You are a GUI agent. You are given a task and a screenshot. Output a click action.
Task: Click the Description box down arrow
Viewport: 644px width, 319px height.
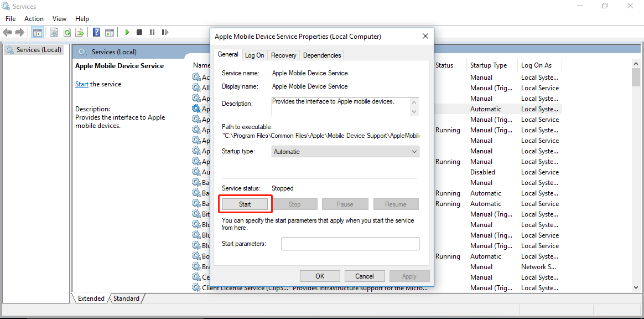(x=414, y=111)
